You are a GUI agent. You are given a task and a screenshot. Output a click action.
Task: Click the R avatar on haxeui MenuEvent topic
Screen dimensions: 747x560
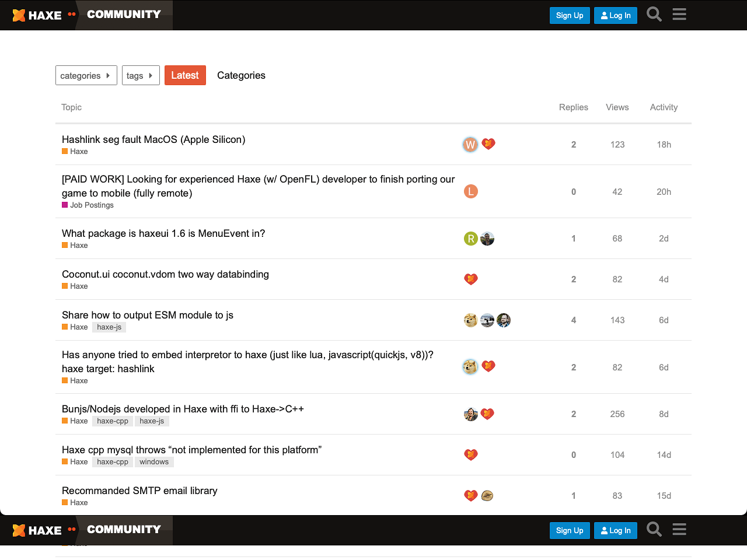pyautogui.click(x=470, y=238)
